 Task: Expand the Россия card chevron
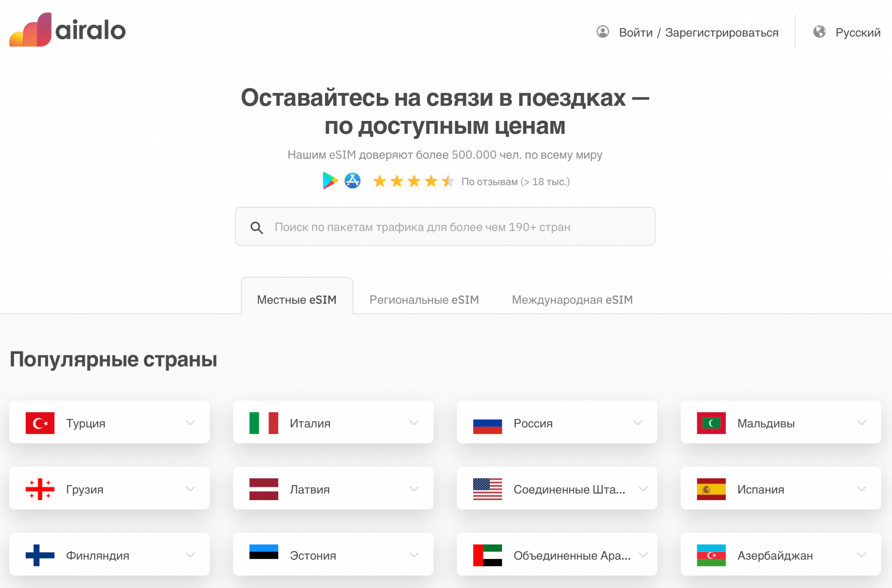point(638,423)
